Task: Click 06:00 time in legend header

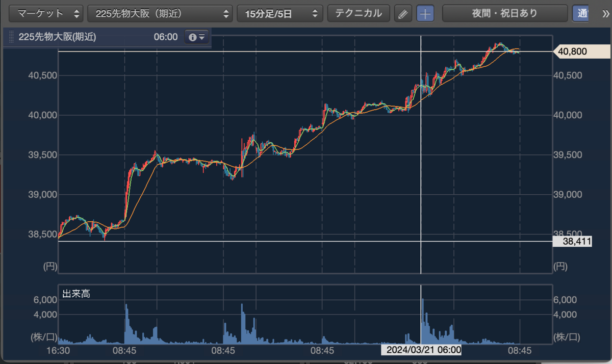Action: click(166, 37)
